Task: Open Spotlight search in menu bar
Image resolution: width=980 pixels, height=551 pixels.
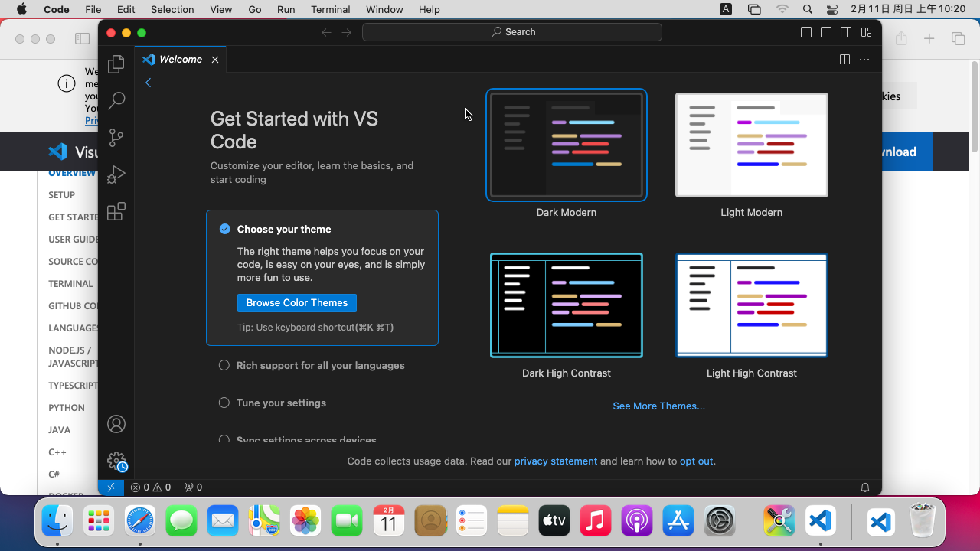Action: tap(808, 9)
